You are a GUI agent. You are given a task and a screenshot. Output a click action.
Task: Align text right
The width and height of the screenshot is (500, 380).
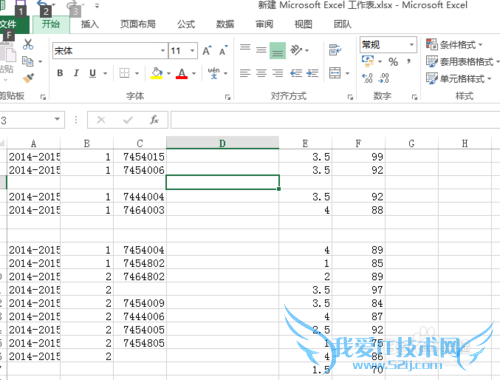point(278,73)
